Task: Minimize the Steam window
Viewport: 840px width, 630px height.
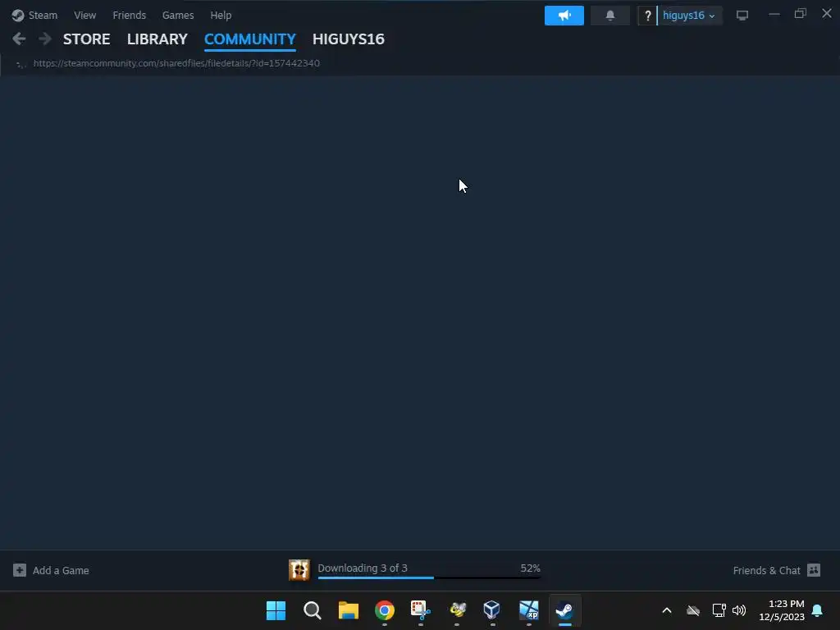Action: [774, 15]
